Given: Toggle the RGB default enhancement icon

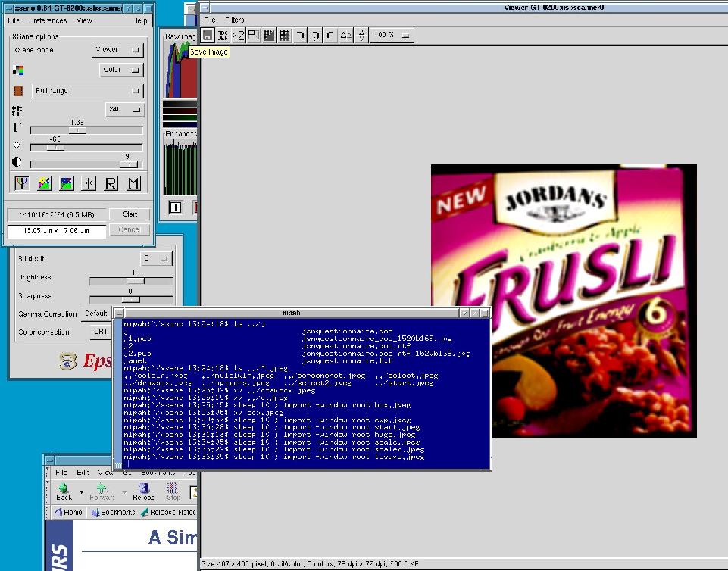Looking at the screenshot, I should (21, 183).
